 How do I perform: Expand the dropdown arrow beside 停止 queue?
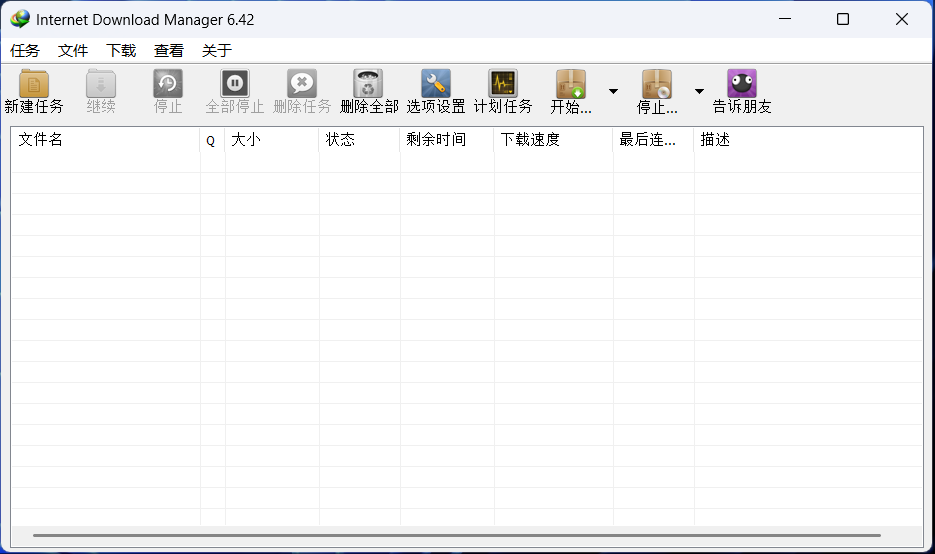[x=699, y=91]
